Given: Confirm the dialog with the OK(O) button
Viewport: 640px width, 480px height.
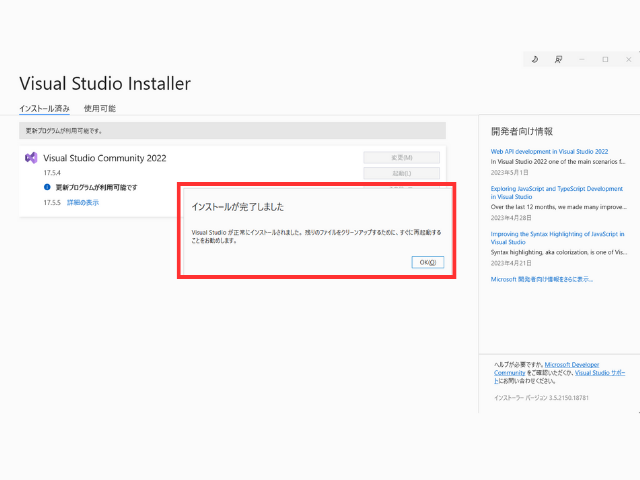Looking at the screenshot, I should (x=428, y=262).
